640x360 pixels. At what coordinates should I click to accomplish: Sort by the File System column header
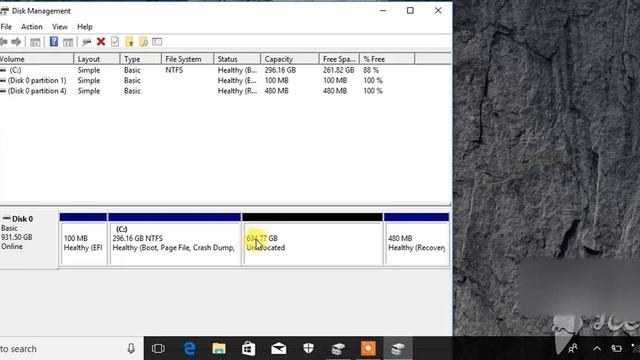(187, 59)
